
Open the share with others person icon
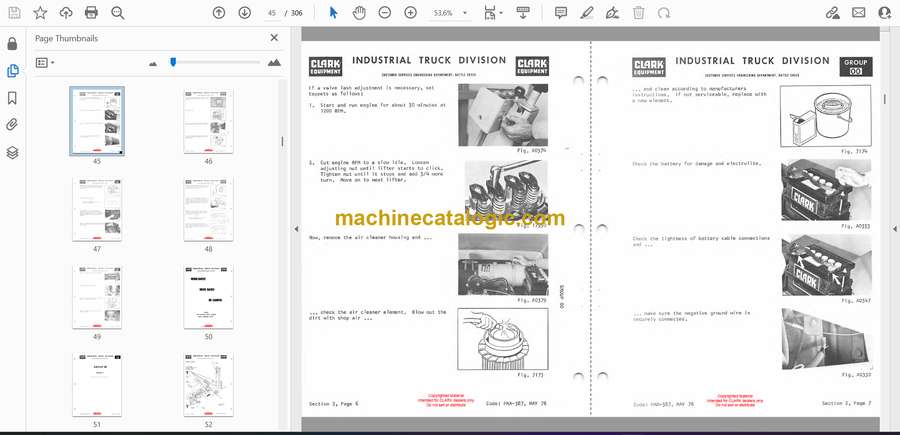[885, 13]
